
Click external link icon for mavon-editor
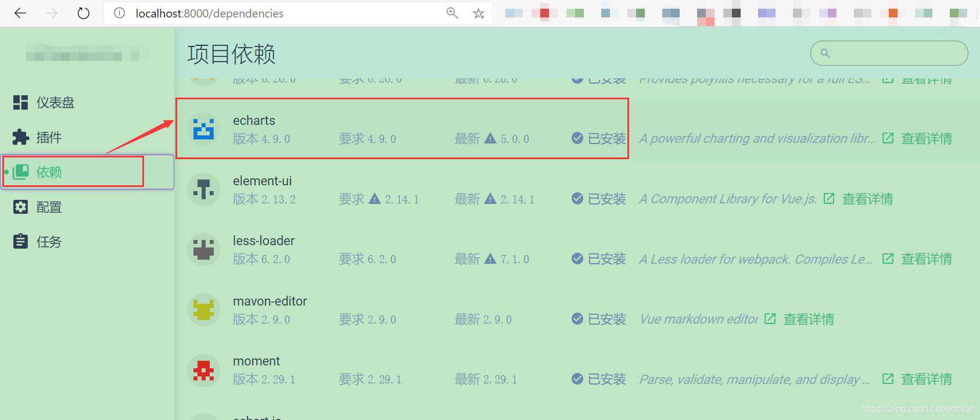point(770,319)
